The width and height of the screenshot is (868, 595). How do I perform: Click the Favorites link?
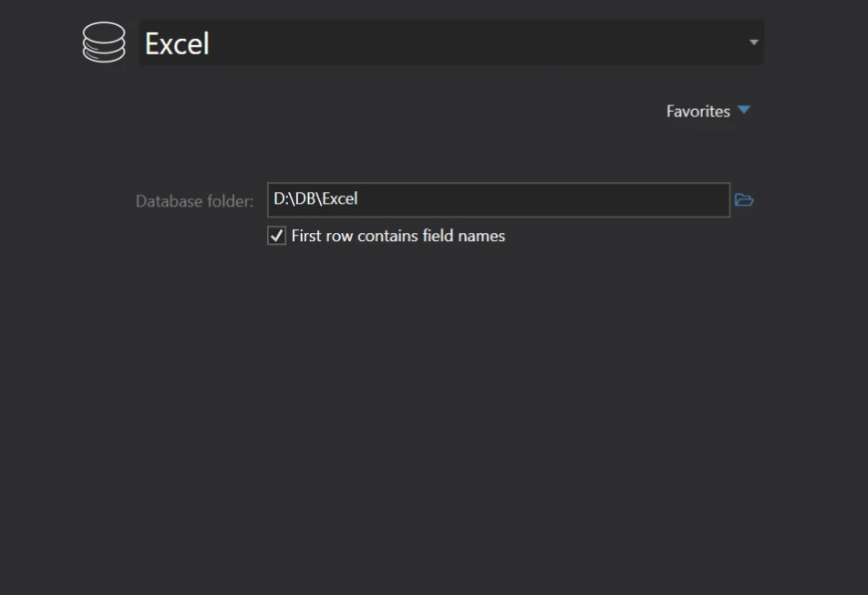coord(699,111)
